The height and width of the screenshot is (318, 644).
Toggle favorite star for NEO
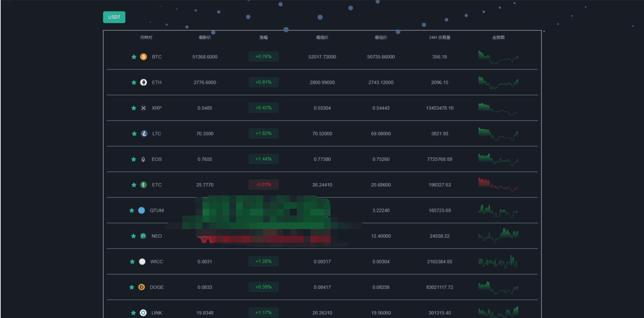(x=134, y=236)
